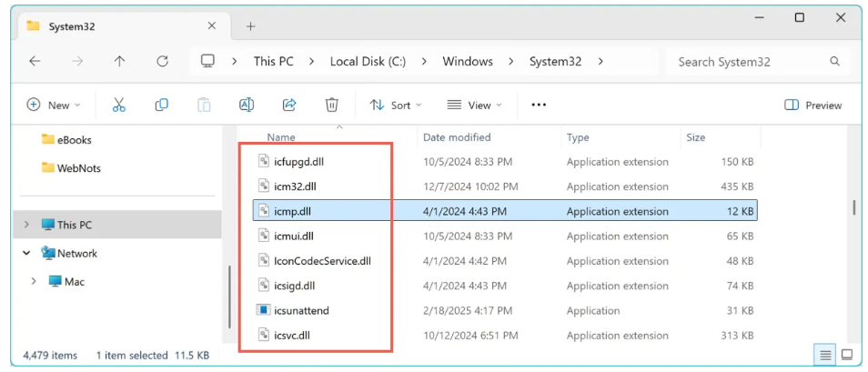Click the Copy icon in toolbar
Image resolution: width=868 pixels, height=372 pixels.
coord(162,105)
